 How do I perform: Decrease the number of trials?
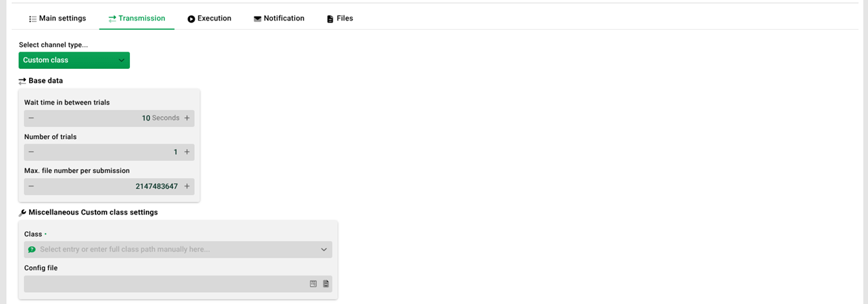coord(31,152)
